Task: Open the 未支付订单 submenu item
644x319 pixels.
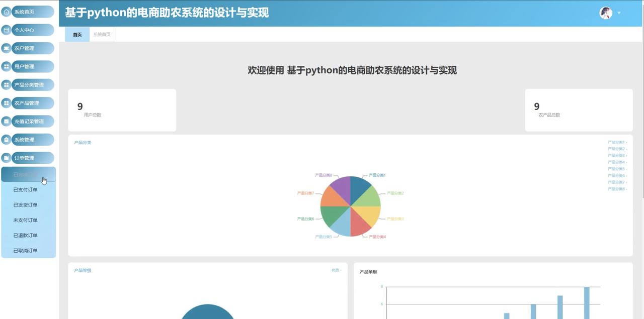Action: click(x=28, y=220)
